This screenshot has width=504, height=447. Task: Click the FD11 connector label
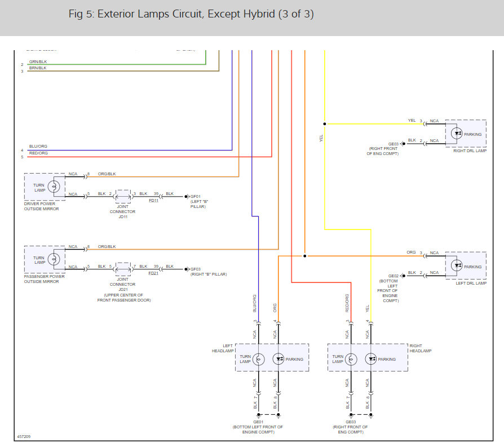click(x=153, y=201)
